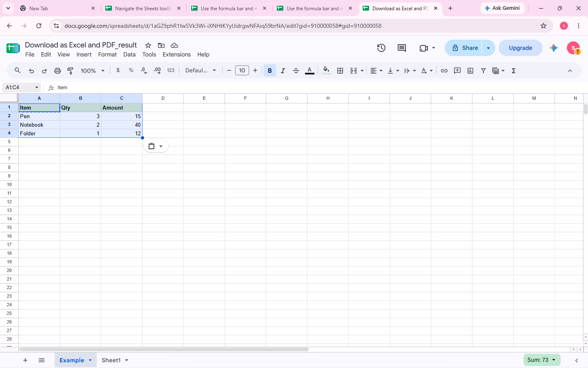The height and width of the screenshot is (368, 588).
Task: Activate the paint format tool
Action: 71,71
